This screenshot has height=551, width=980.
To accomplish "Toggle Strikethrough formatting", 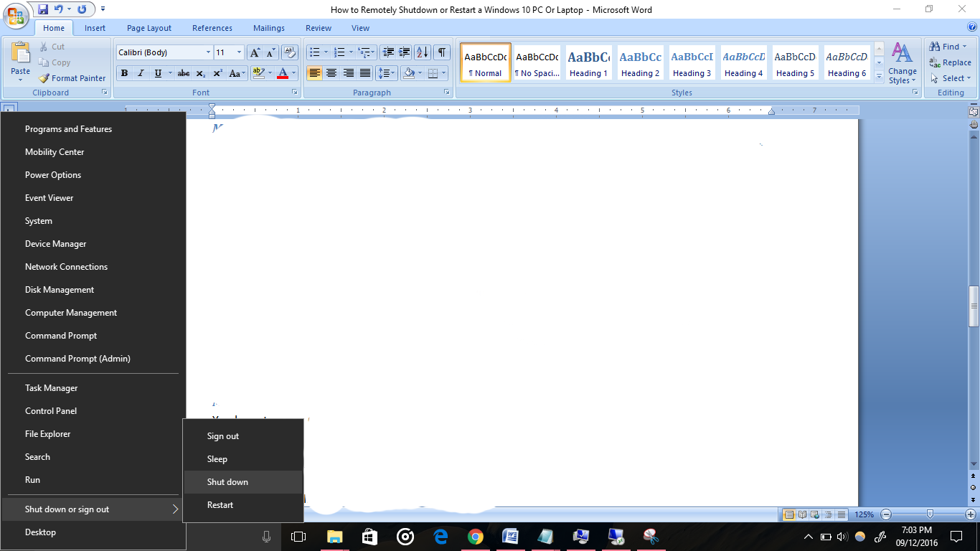I will click(184, 73).
